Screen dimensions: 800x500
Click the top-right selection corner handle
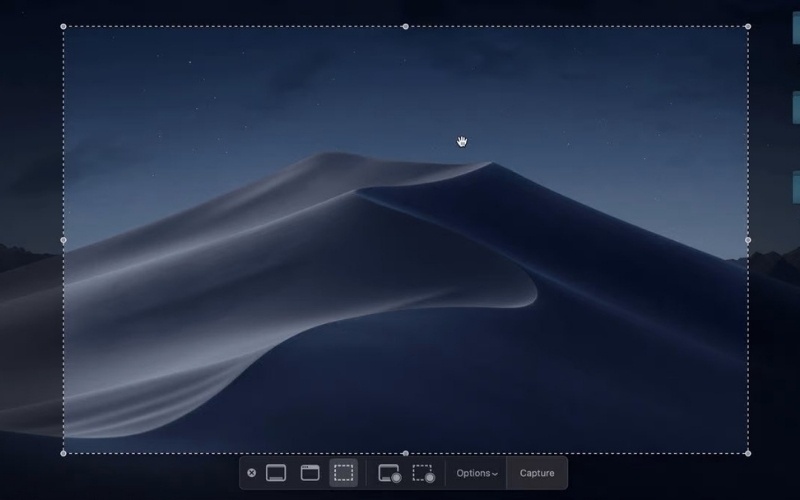748,27
